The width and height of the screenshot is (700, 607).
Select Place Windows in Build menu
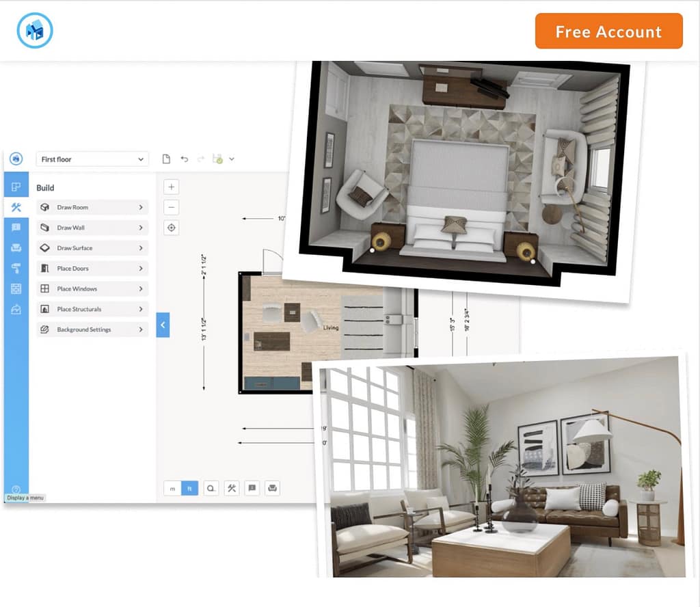[92, 289]
